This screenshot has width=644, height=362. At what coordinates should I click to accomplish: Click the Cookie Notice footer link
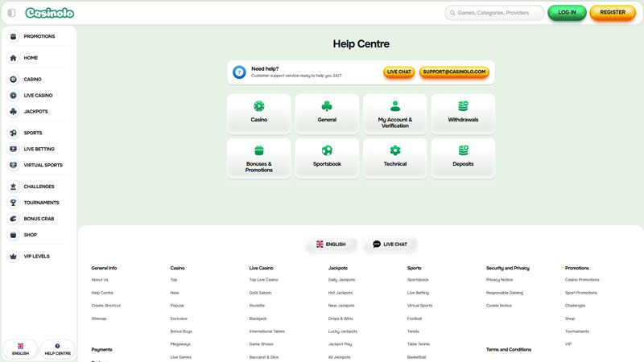[498, 306]
